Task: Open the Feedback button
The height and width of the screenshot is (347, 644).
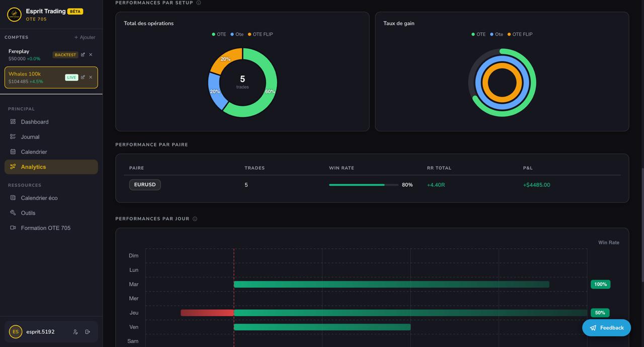Action: [606, 328]
